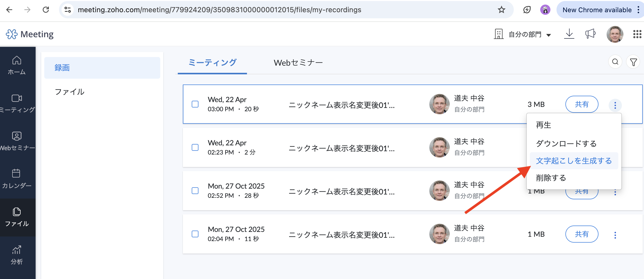Open the ホーム icon in sidebar
The height and width of the screenshot is (279, 644).
point(17,61)
